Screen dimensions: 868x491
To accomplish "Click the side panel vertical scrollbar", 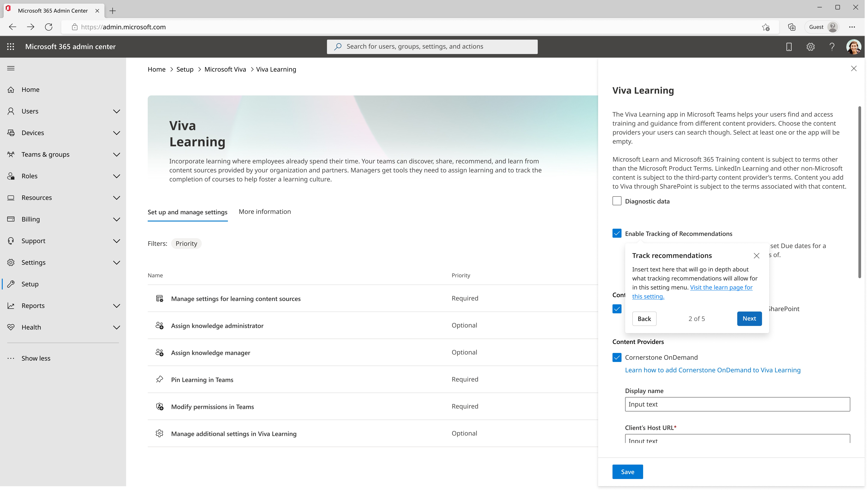I will click(860, 192).
